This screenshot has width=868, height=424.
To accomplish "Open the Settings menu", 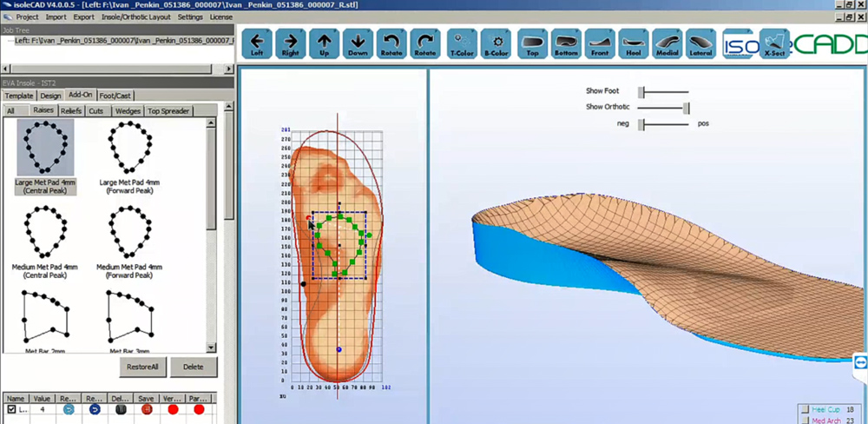I will pyautogui.click(x=189, y=17).
